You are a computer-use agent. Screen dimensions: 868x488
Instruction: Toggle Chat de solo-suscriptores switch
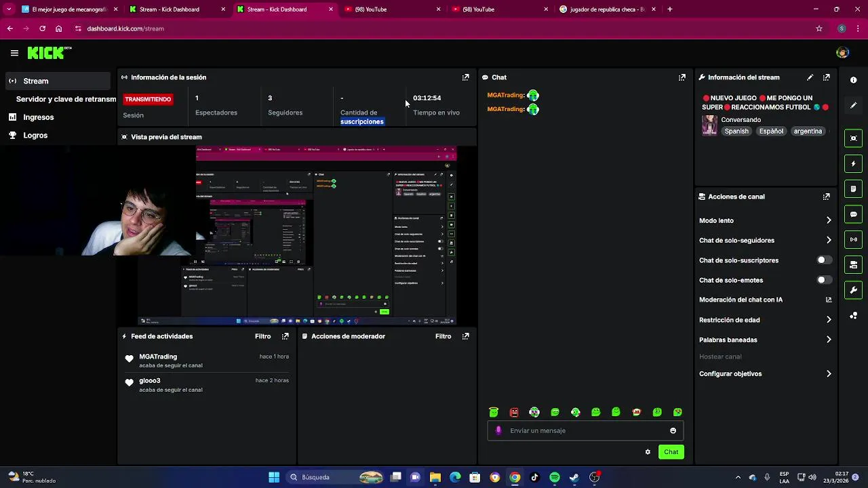tap(824, 260)
